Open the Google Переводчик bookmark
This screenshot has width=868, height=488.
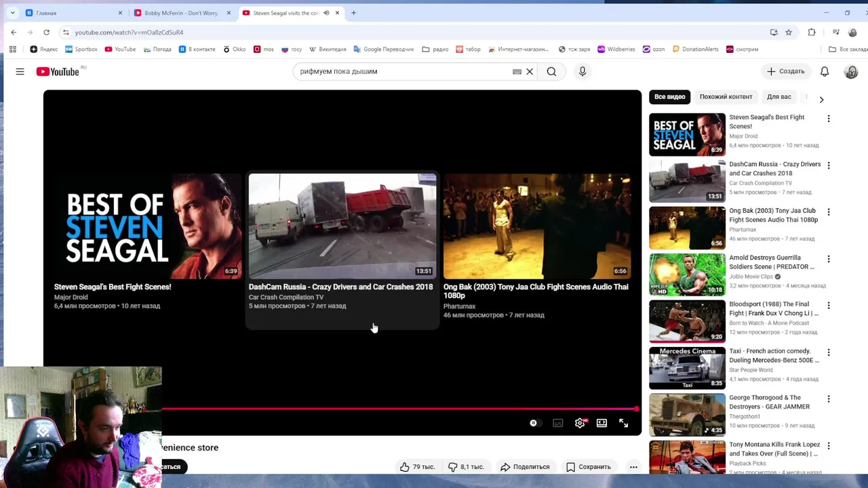click(384, 49)
